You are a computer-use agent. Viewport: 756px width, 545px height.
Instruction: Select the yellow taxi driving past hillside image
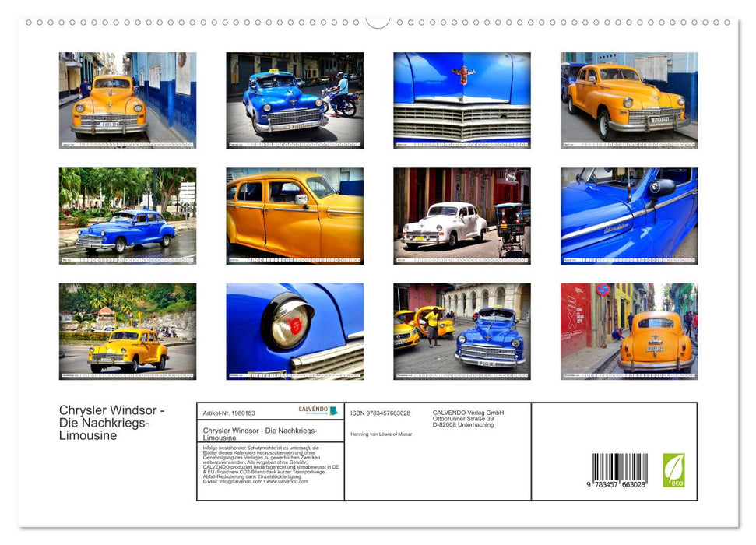(x=127, y=332)
